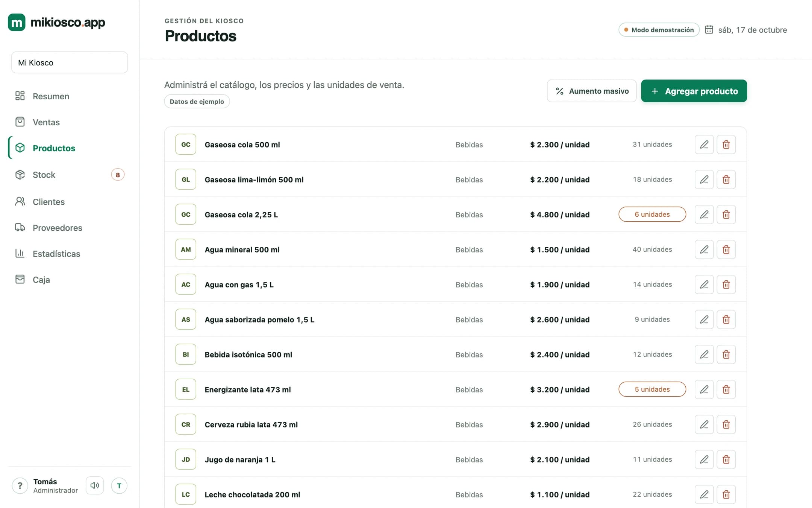Click the Datos de ejemplo tag

197,101
